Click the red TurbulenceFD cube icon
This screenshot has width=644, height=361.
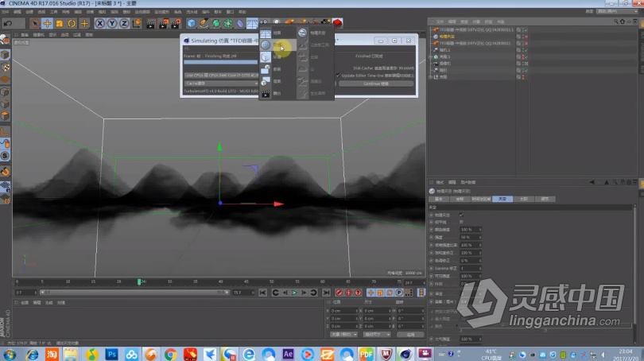coord(338,22)
